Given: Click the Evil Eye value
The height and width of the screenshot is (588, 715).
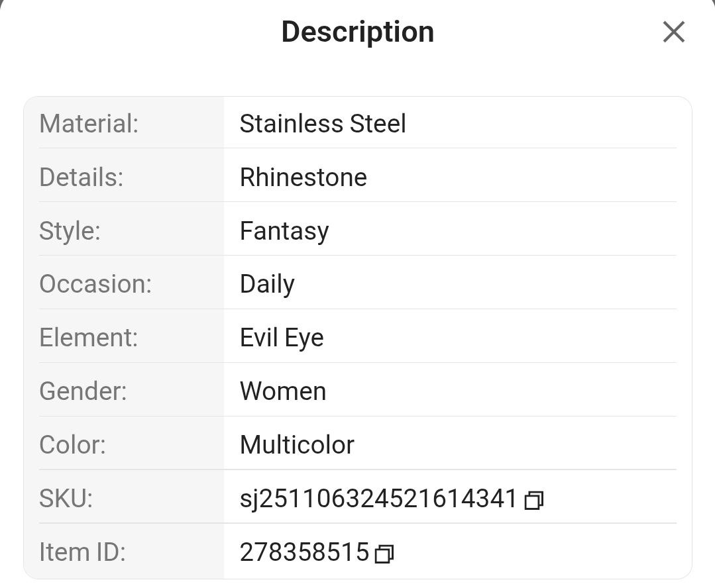Looking at the screenshot, I should coord(282,338).
